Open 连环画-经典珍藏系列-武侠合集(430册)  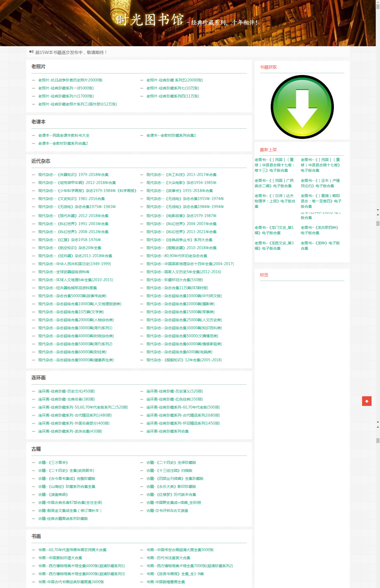point(70,431)
